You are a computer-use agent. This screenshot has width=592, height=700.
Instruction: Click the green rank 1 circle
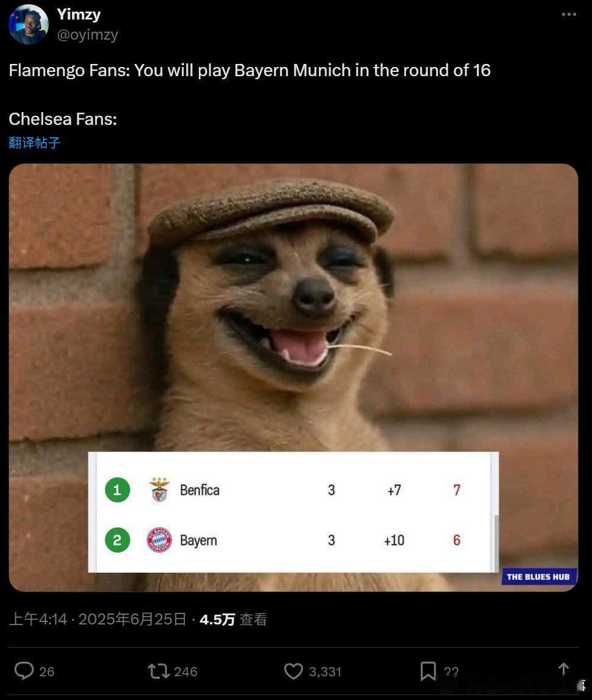[x=118, y=490]
